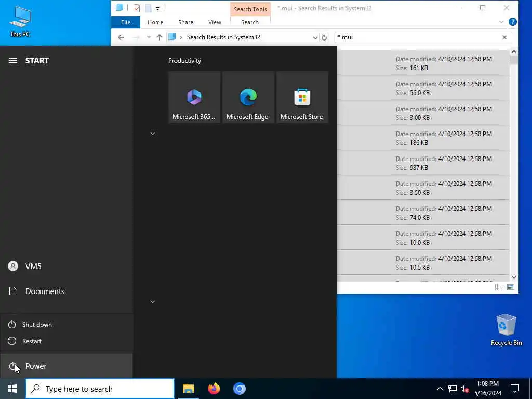Refresh the search results
Image resolution: width=532 pixels, height=399 pixels.
[324, 37]
